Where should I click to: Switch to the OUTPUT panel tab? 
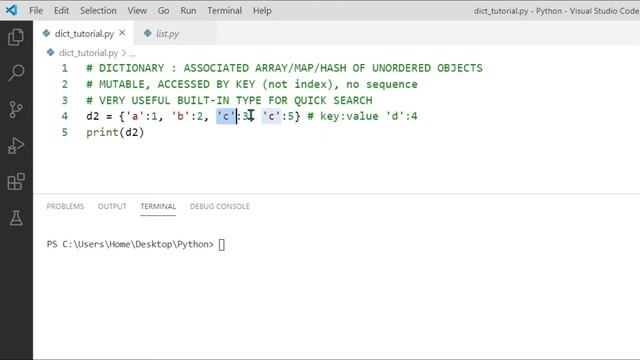click(112, 207)
